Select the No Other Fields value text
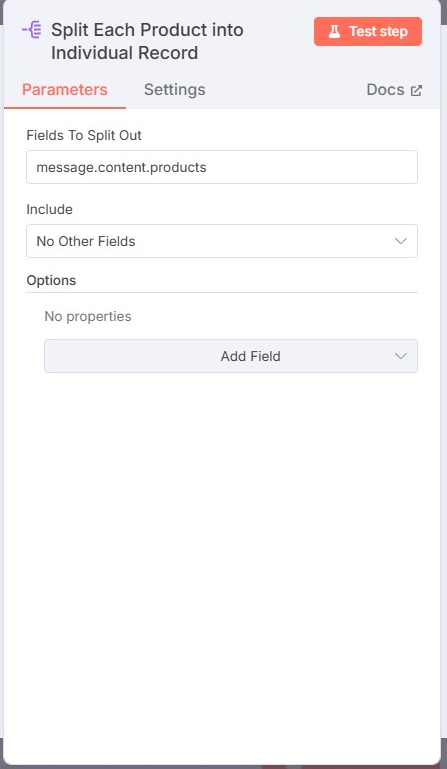This screenshot has width=447, height=769. click(x=86, y=241)
